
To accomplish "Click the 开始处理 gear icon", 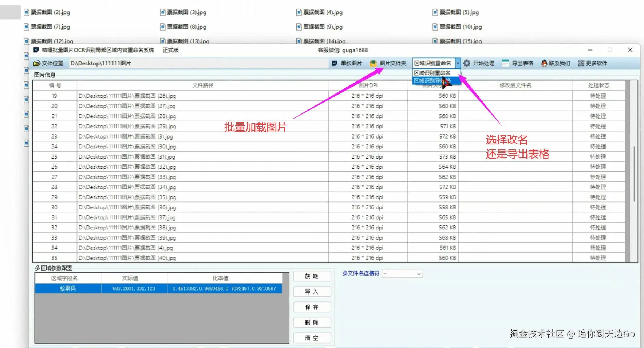I will click(x=467, y=63).
